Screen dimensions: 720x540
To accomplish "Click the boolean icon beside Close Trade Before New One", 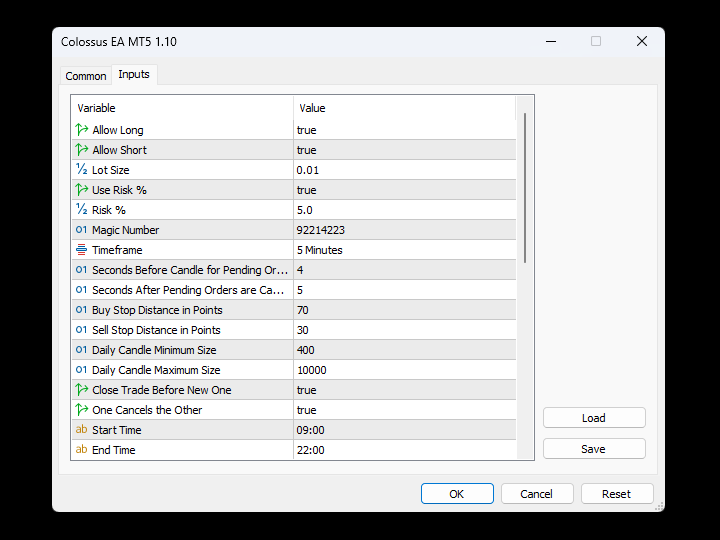I will click(x=82, y=390).
